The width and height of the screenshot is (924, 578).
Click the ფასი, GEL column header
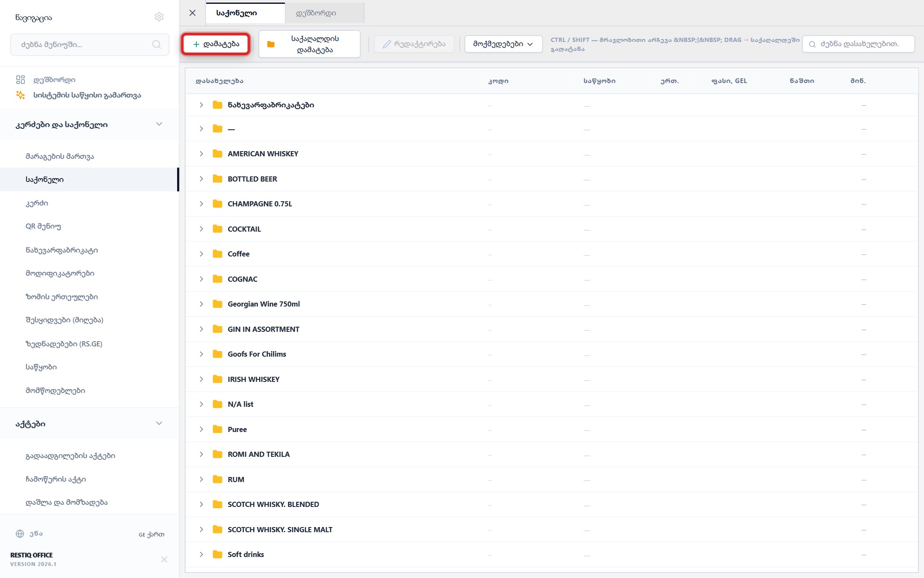[729, 81]
